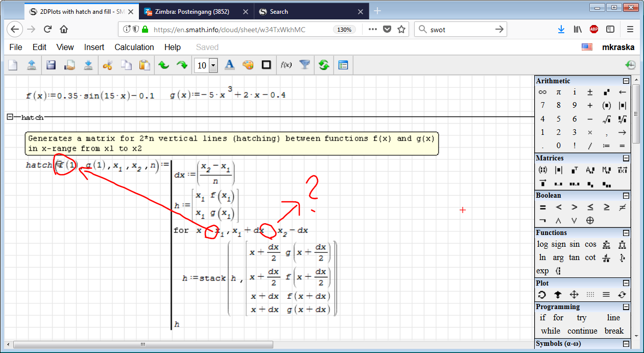Open the Calculation menu
This screenshot has width=644, height=353.
(134, 47)
